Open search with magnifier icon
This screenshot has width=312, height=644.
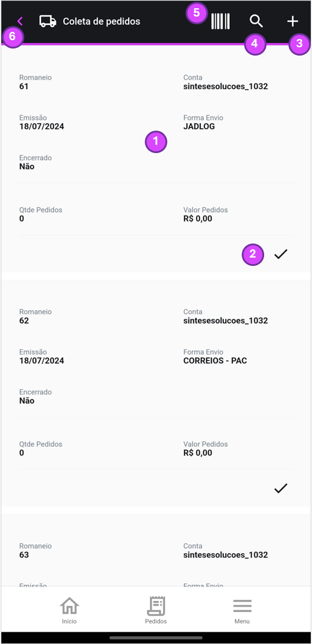256,21
